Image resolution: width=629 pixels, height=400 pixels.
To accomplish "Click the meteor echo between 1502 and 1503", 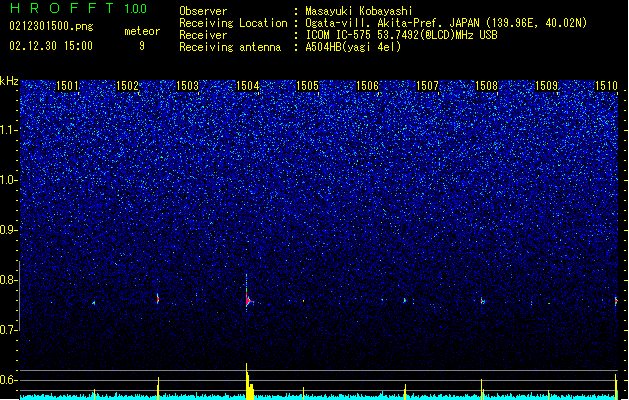I will pos(158,298).
